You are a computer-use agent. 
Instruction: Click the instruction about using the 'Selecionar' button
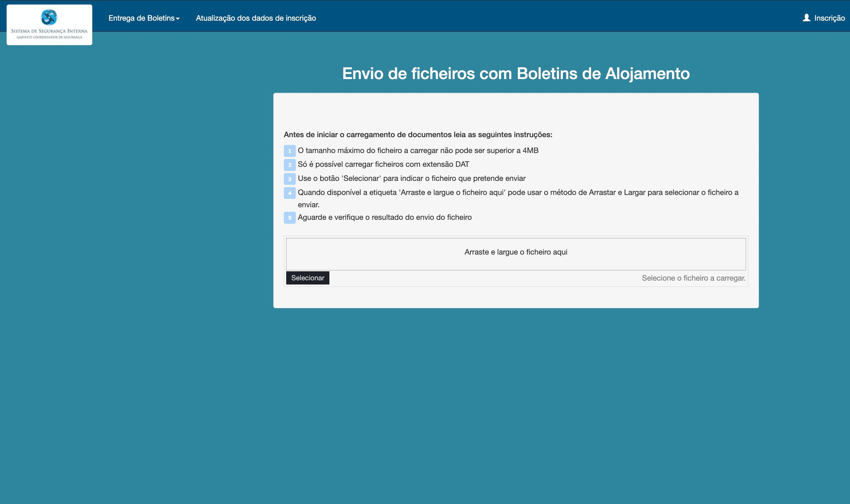click(x=412, y=178)
